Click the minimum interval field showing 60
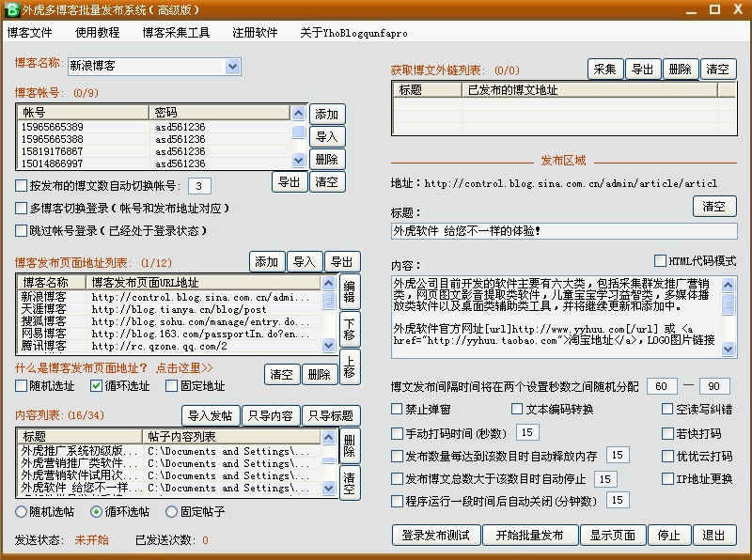This screenshot has width=752, height=560. click(662, 386)
